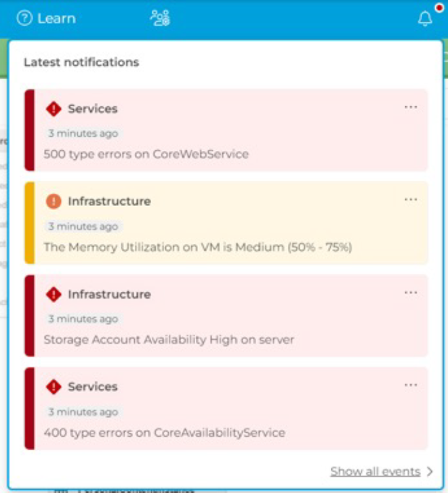
Task: Open more options for 400 type errors notification
Action: point(411,385)
